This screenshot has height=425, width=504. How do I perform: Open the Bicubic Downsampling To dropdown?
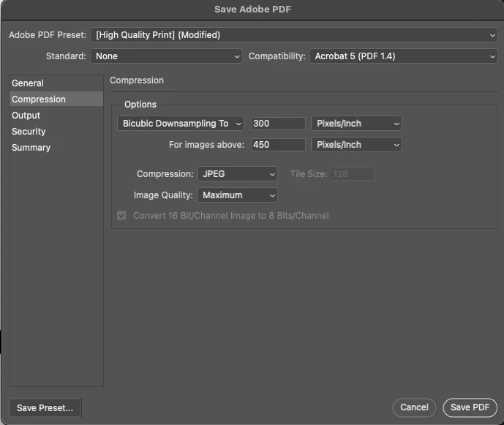(x=181, y=124)
